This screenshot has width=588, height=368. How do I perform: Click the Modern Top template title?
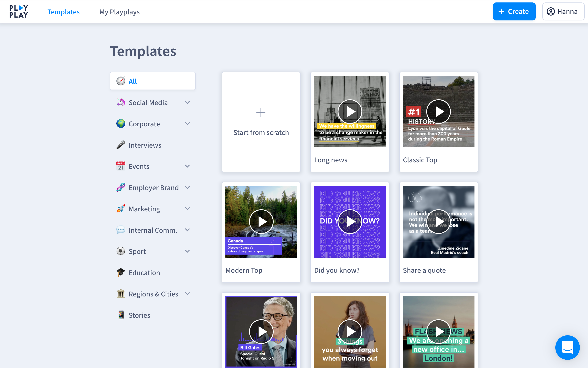[244, 270]
